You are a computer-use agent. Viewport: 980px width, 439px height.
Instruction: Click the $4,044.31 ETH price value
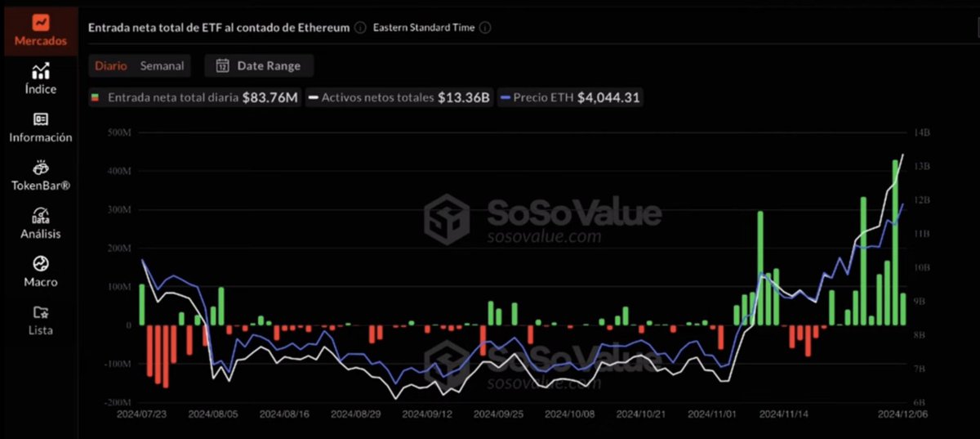[x=608, y=97]
